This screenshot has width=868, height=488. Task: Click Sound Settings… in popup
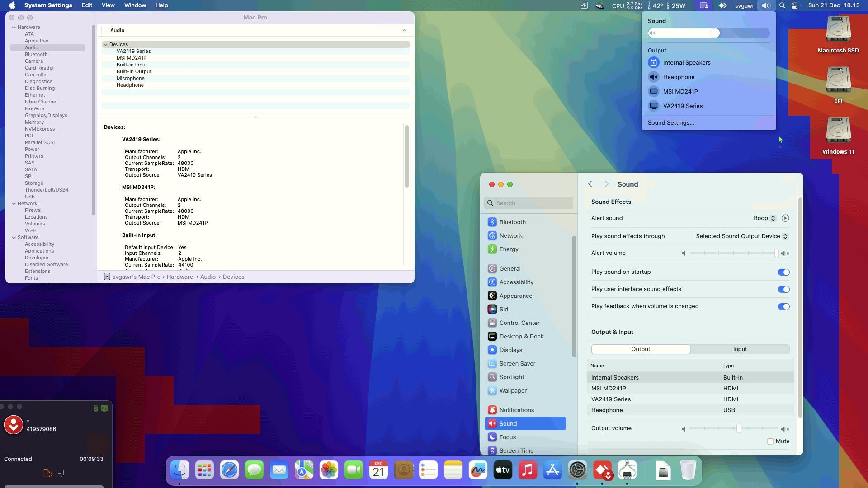670,123
